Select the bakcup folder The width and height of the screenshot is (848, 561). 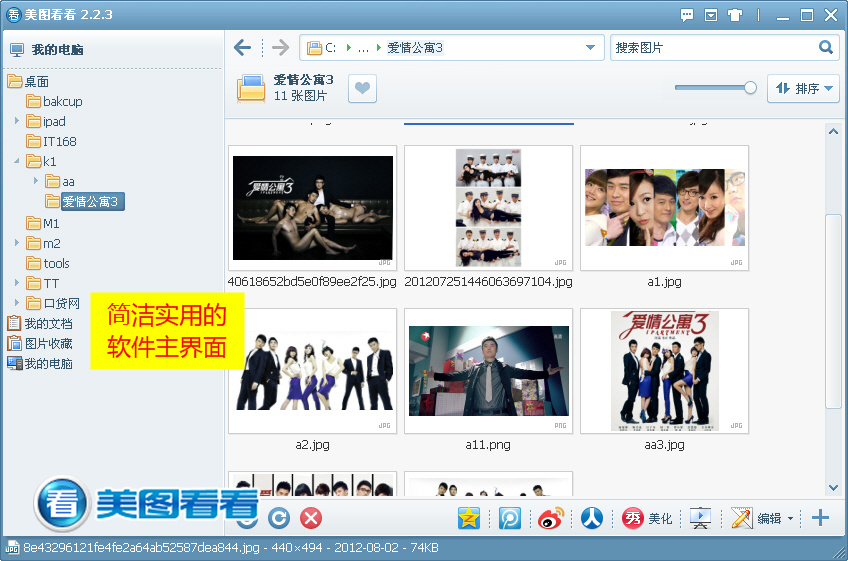pos(55,101)
